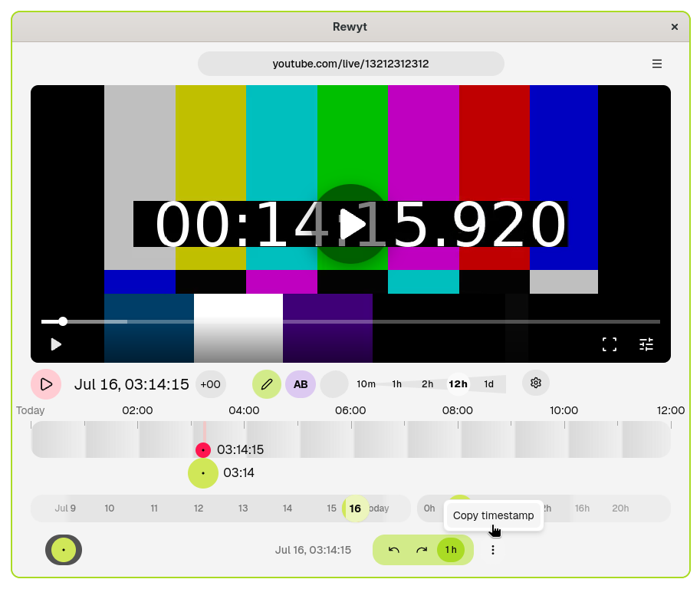Enter fullscreen with the video fullscreen icon

tap(610, 344)
